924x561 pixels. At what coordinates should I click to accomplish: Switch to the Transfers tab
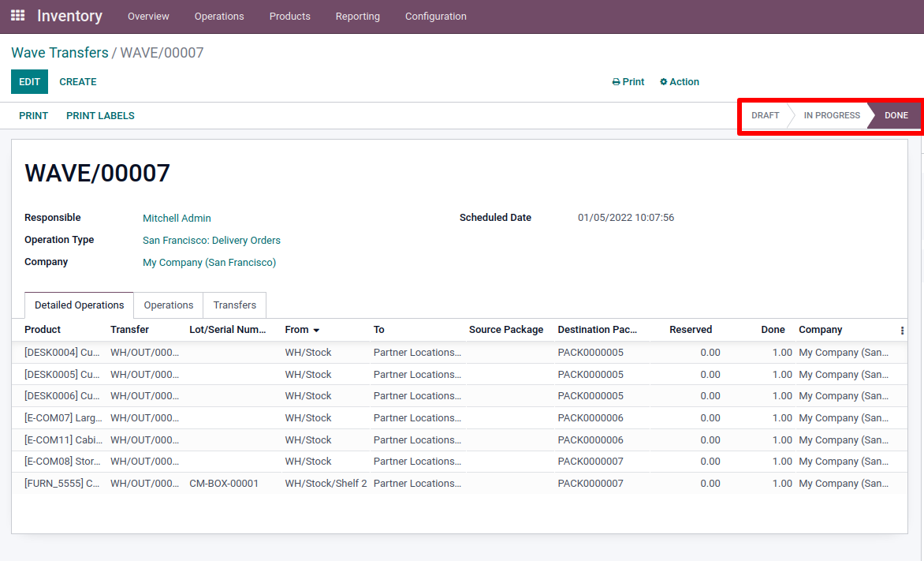[234, 305]
